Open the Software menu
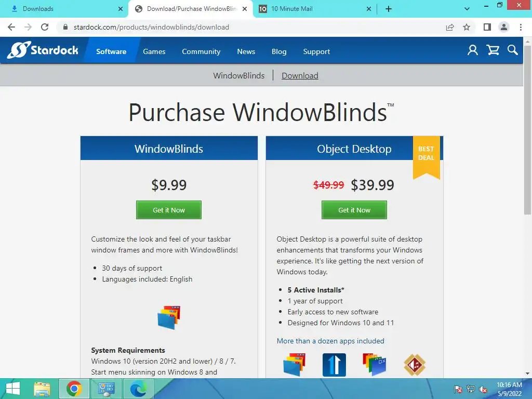532x399 pixels. coord(111,51)
